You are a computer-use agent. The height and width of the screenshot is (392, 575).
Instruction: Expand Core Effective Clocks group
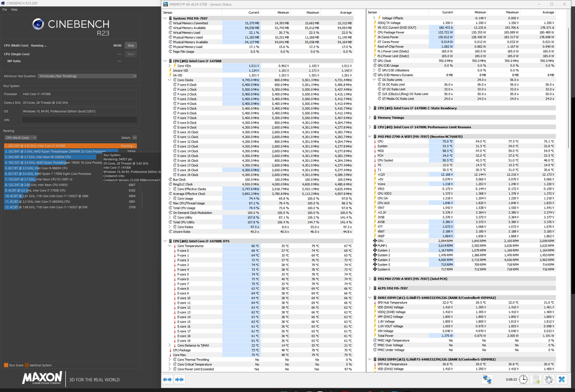point(169,189)
